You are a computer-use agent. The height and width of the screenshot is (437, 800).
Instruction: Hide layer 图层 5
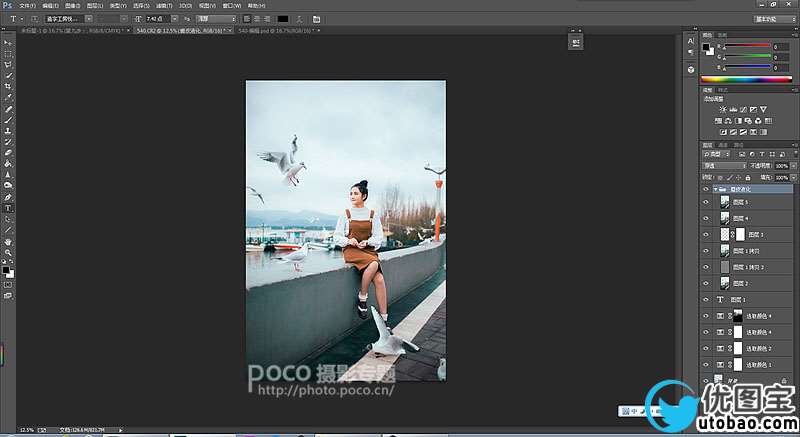coord(706,202)
